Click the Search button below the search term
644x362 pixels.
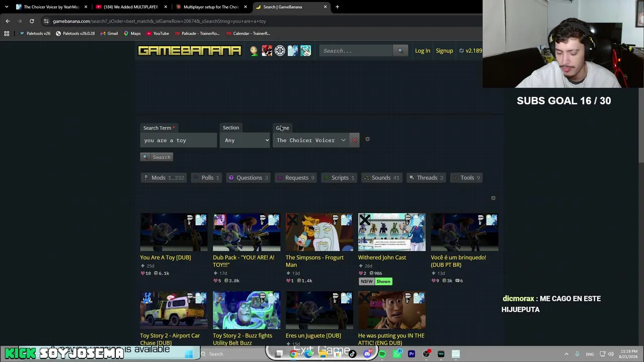(x=156, y=157)
